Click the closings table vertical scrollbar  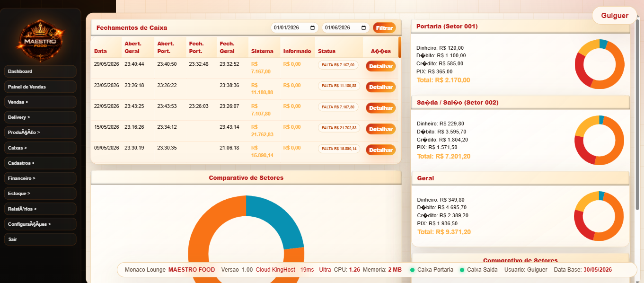click(400, 47)
